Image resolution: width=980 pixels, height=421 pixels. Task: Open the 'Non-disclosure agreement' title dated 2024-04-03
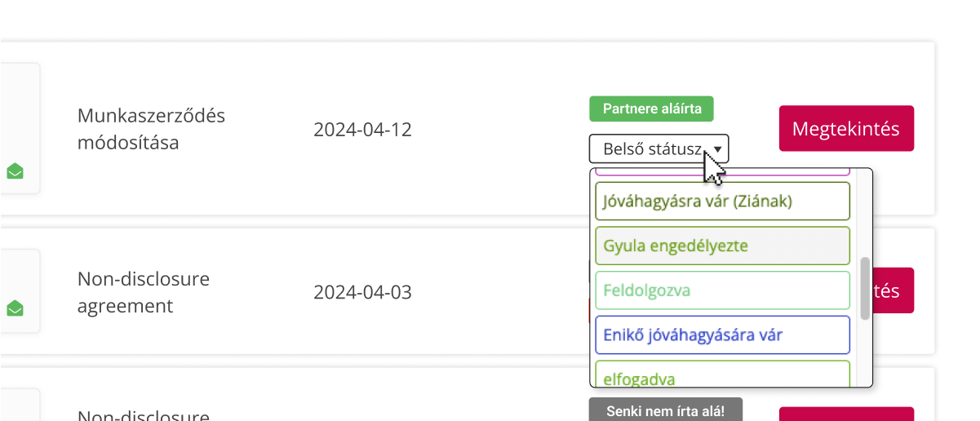144,292
